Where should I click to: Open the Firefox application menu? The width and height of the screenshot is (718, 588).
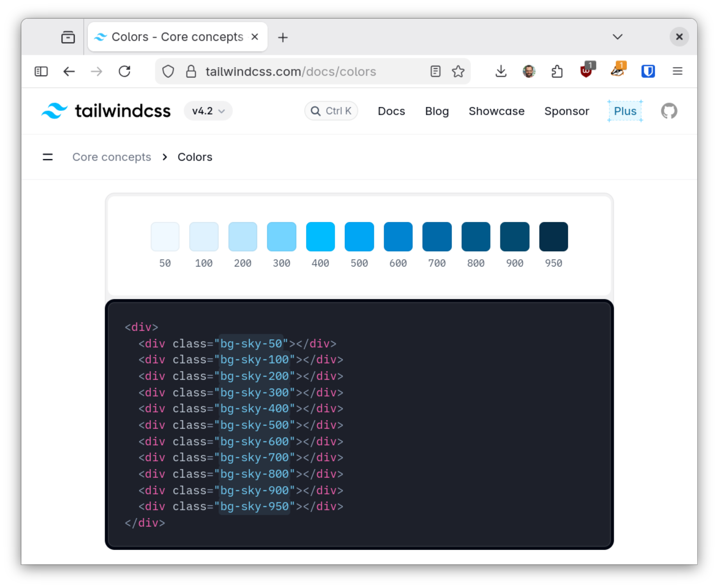point(677,71)
